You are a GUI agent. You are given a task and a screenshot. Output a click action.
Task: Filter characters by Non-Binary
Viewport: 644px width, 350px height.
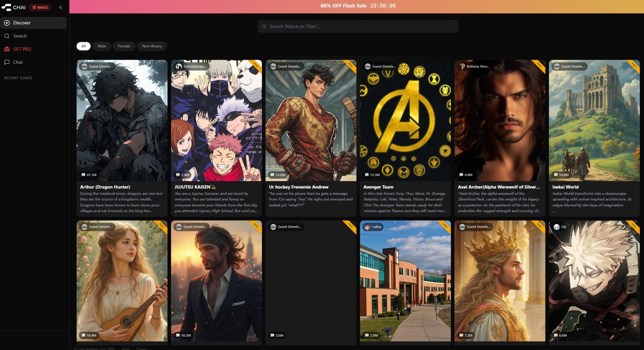[x=152, y=46]
